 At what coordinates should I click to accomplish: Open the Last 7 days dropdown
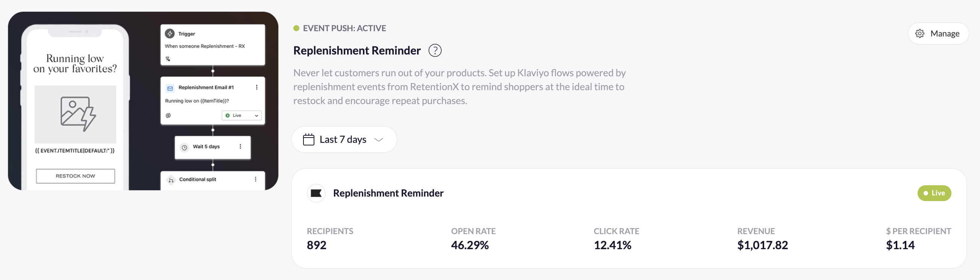(x=342, y=139)
